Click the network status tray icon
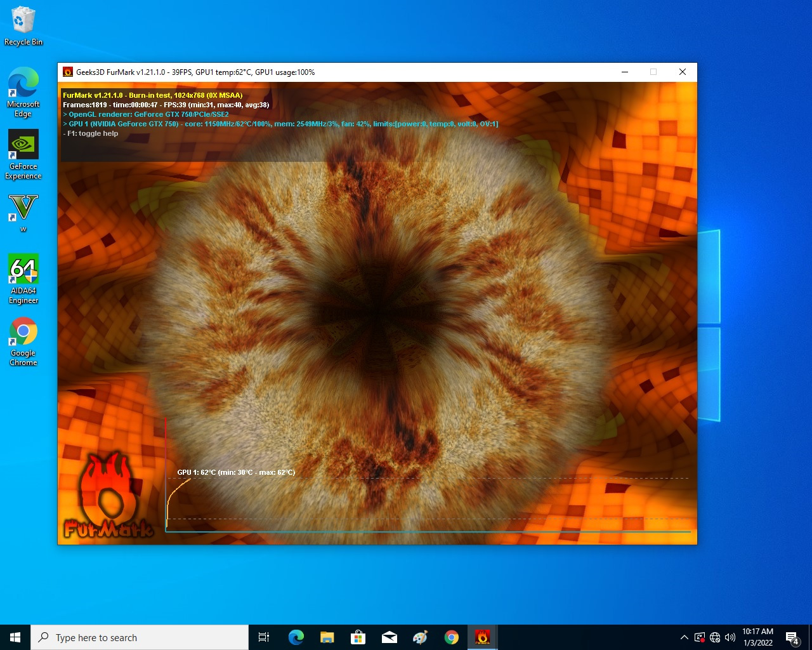The image size is (812, 650). pos(715,637)
